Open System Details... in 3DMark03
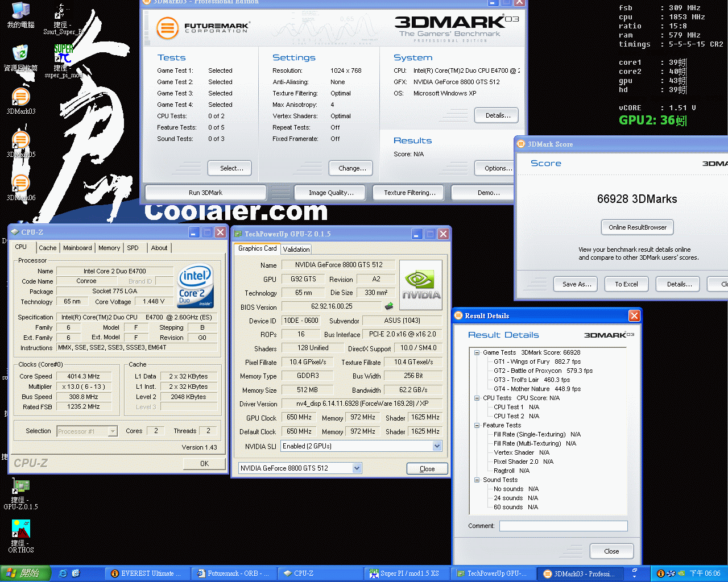Image resolution: width=728 pixels, height=582 pixels. [x=498, y=115]
